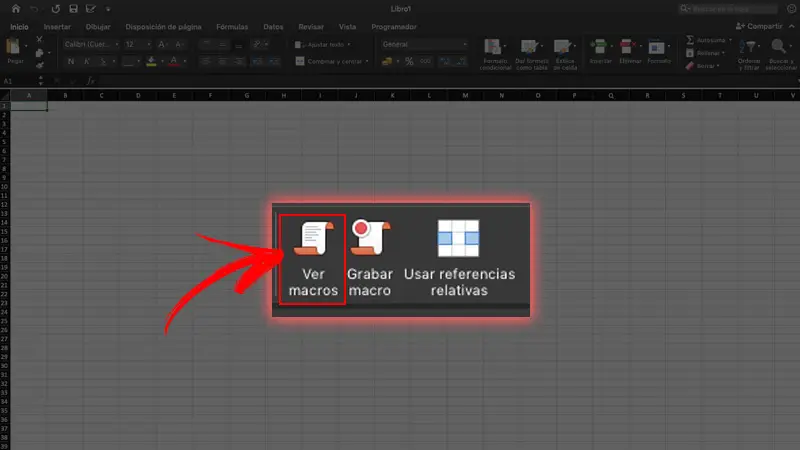The image size is (800, 450).
Task: Click the search field in title bar
Action: click(x=729, y=9)
